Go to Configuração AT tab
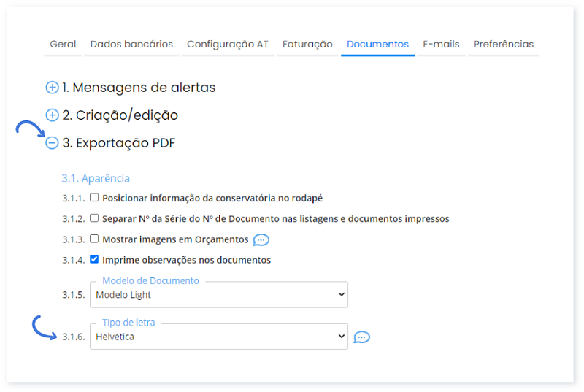 coord(228,45)
